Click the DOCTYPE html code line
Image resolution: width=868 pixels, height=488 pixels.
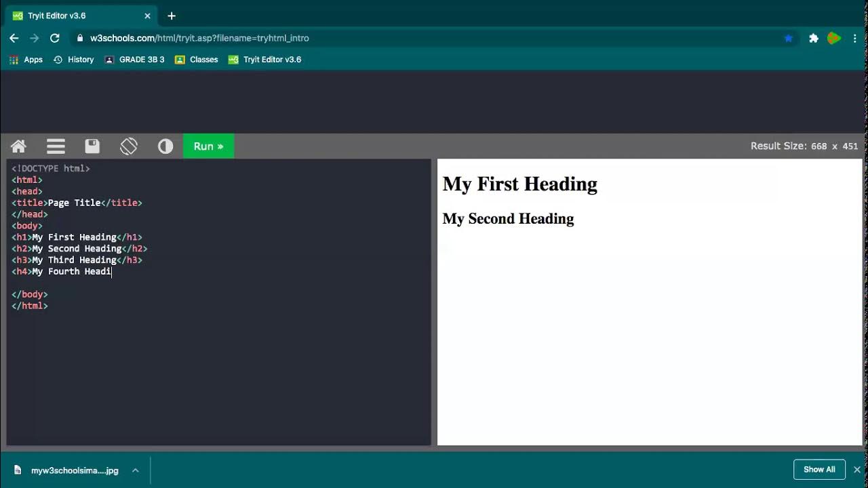pyautogui.click(x=51, y=168)
